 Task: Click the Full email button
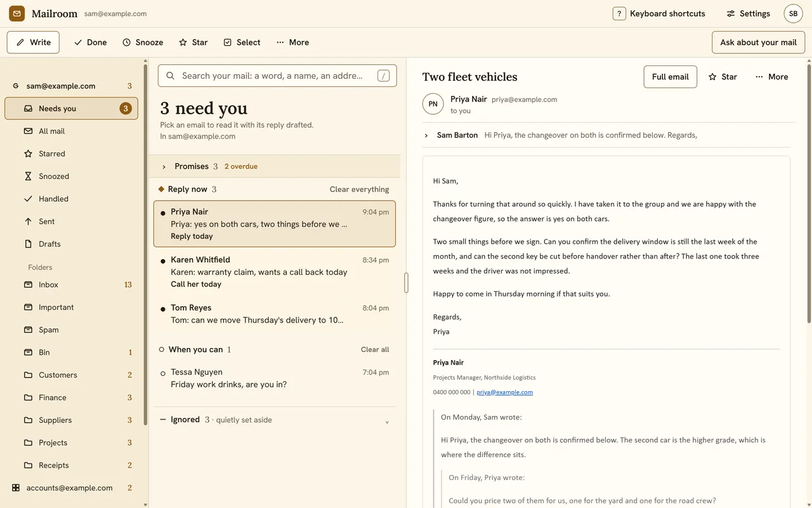670,77
